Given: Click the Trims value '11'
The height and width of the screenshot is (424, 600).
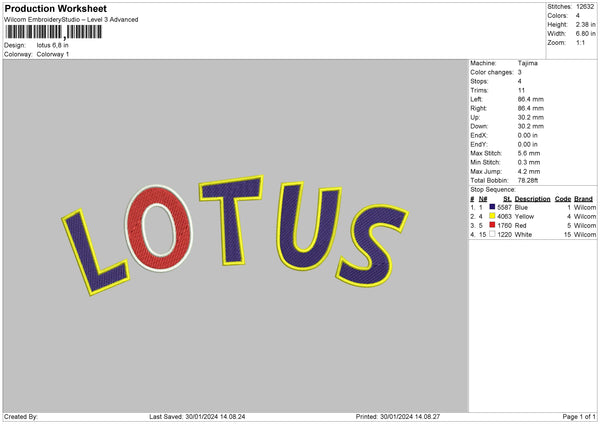Looking at the screenshot, I should click(x=521, y=90).
